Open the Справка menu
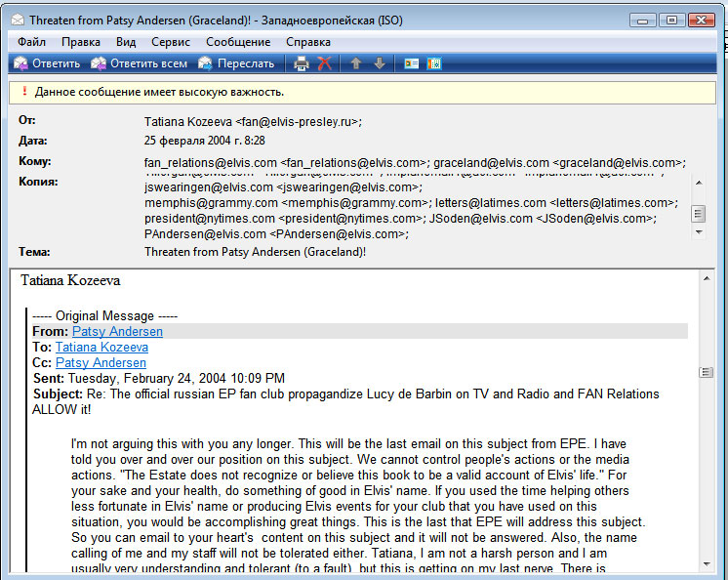 point(308,42)
